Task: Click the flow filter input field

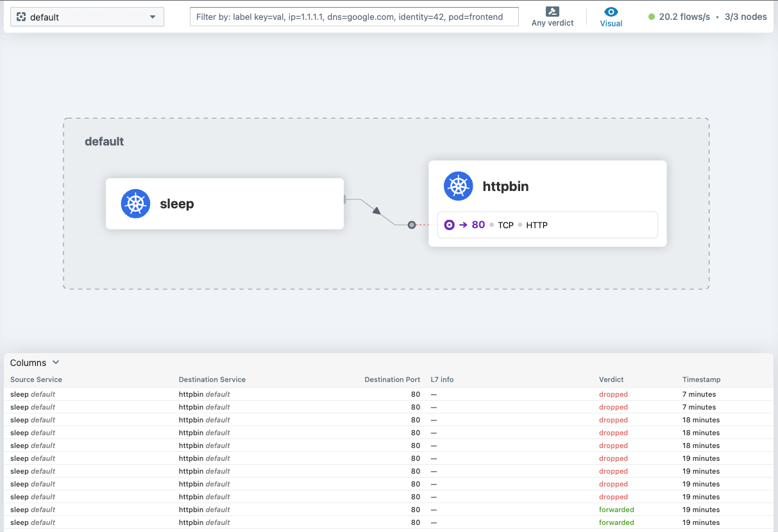Action: [354, 17]
